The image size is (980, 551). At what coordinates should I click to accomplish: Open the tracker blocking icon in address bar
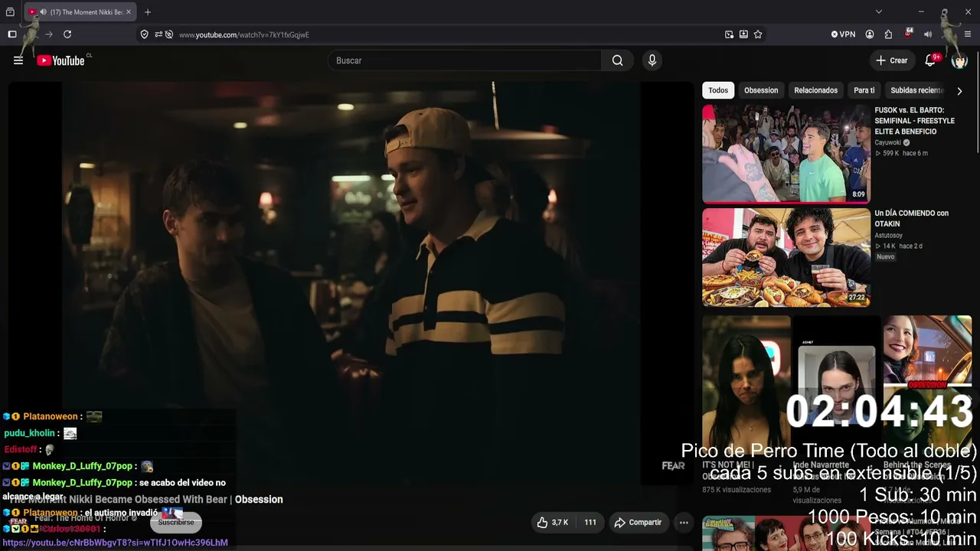(x=169, y=34)
